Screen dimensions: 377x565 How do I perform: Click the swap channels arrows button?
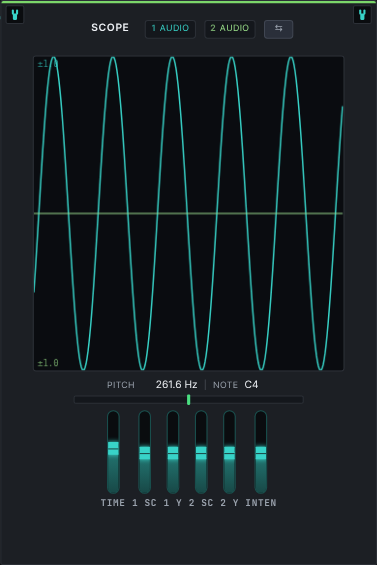(x=278, y=29)
